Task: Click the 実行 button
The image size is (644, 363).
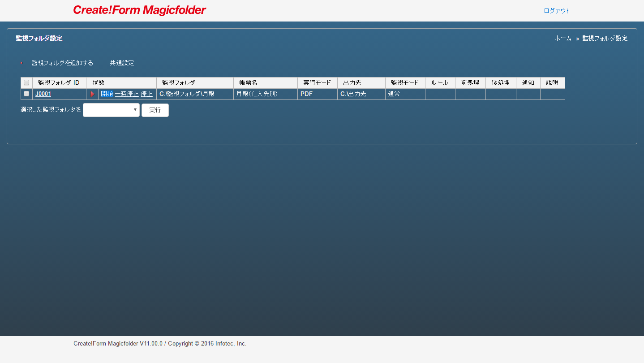Action: (x=155, y=110)
